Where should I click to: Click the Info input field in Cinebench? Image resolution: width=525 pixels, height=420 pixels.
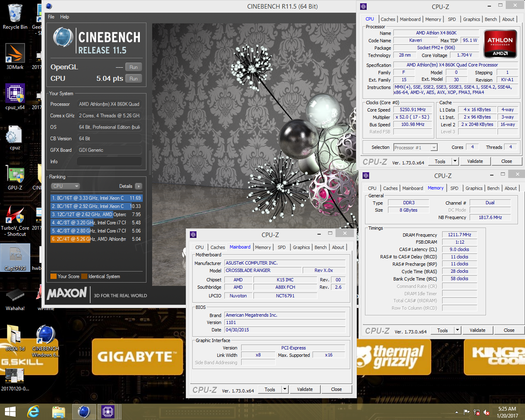[x=110, y=162]
